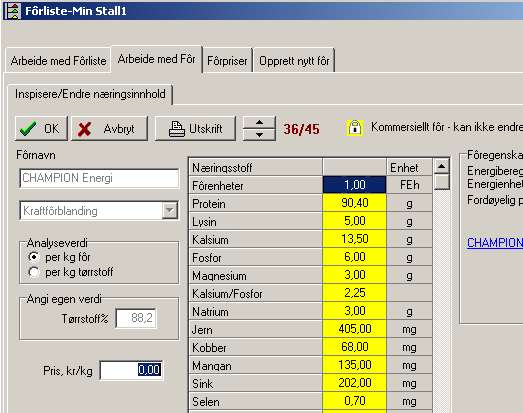The image size is (523, 413).
Task: Click the nutrient table scroll up arrow
Action: [441, 166]
